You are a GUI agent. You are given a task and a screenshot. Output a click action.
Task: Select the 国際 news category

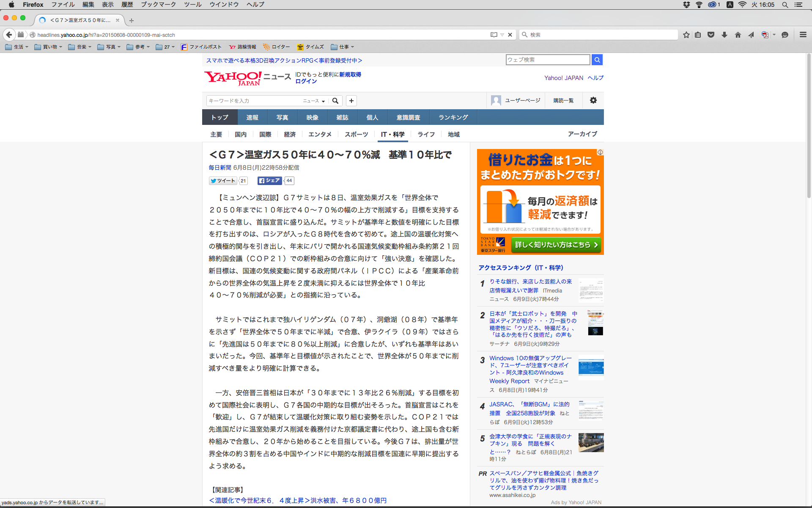265,134
